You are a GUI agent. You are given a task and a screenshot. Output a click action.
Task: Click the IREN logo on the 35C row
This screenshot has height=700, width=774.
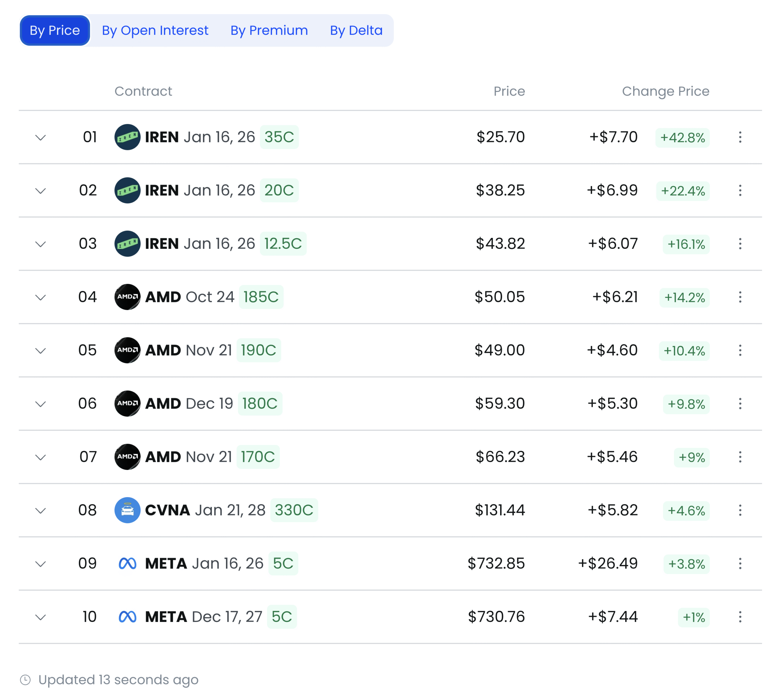[127, 137]
